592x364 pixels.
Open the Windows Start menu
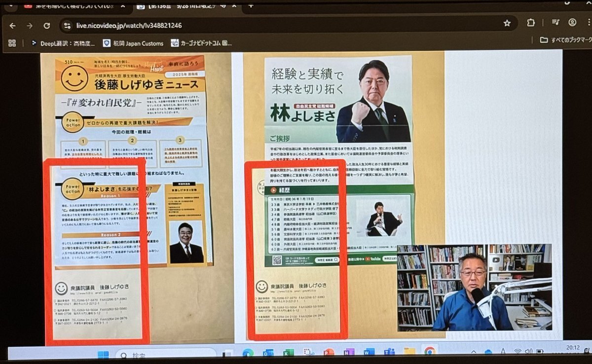103,354
